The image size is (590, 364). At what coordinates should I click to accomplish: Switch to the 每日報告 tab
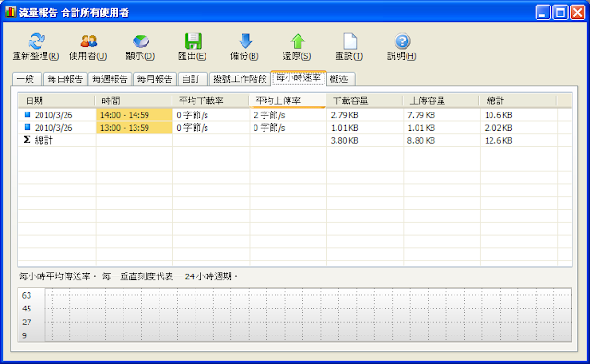(65, 79)
